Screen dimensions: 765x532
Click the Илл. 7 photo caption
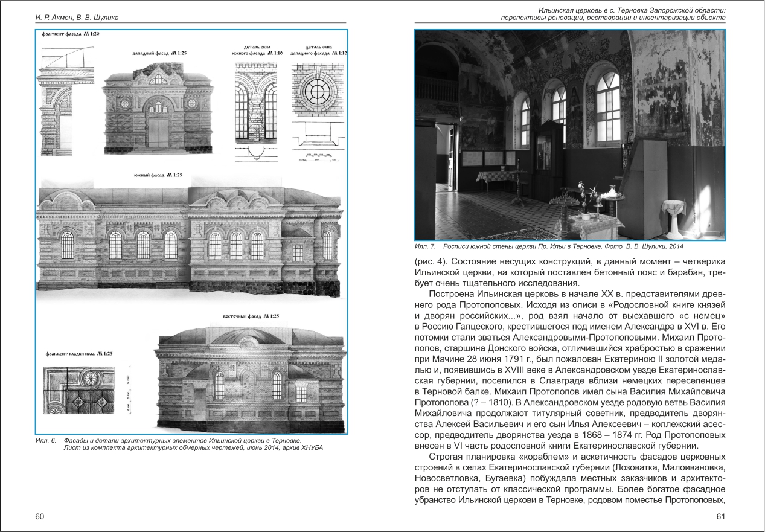coord(549,247)
